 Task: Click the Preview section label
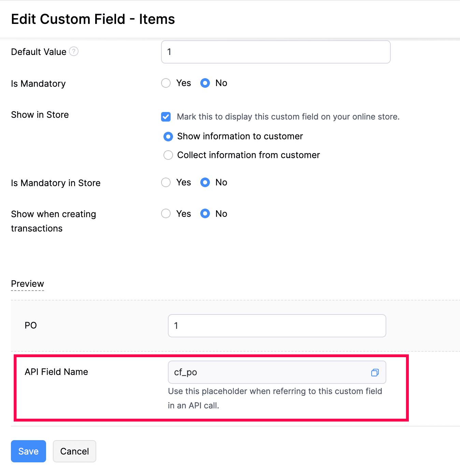tap(27, 284)
